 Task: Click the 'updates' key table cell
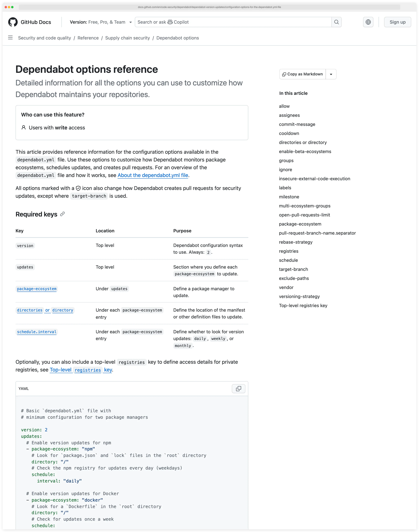(x=25, y=267)
